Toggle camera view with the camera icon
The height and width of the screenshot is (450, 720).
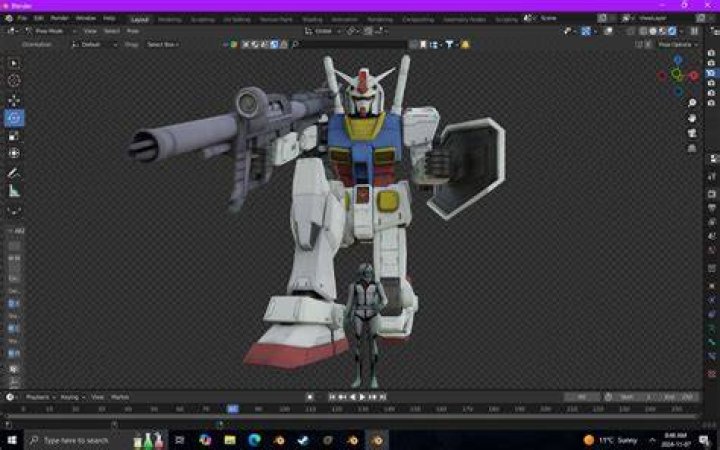(x=692, y=134)
